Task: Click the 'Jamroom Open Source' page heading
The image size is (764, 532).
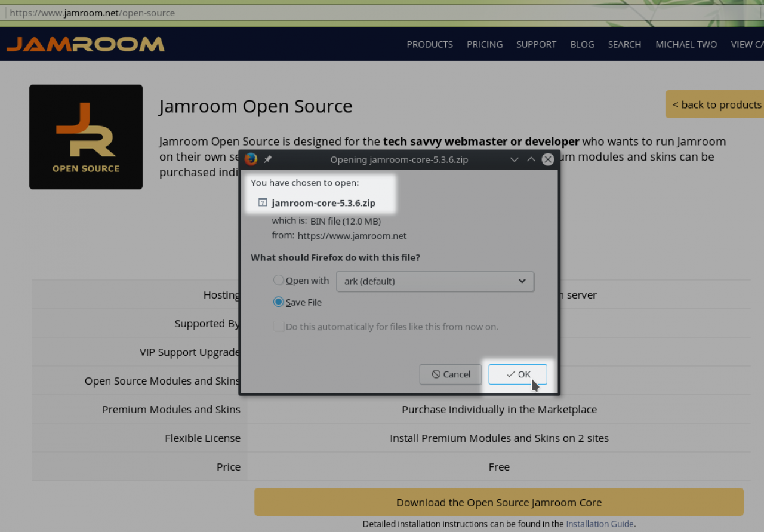Action: (255, 106)
